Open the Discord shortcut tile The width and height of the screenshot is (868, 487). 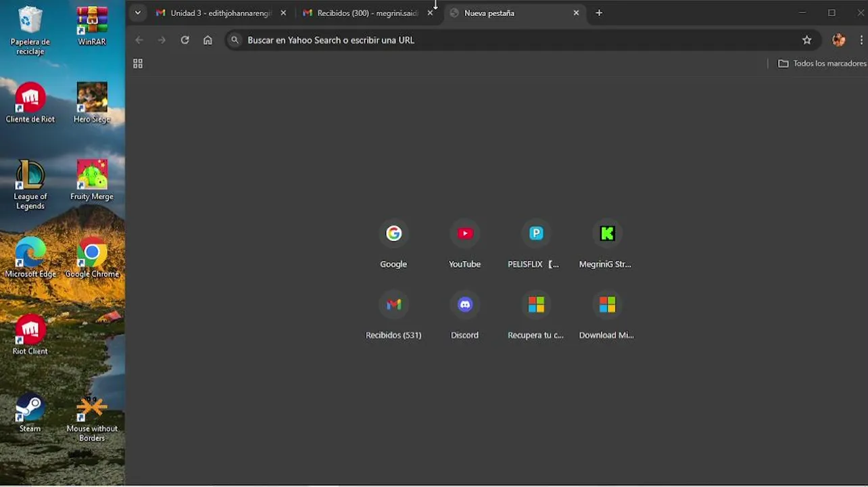coord(464,316)
